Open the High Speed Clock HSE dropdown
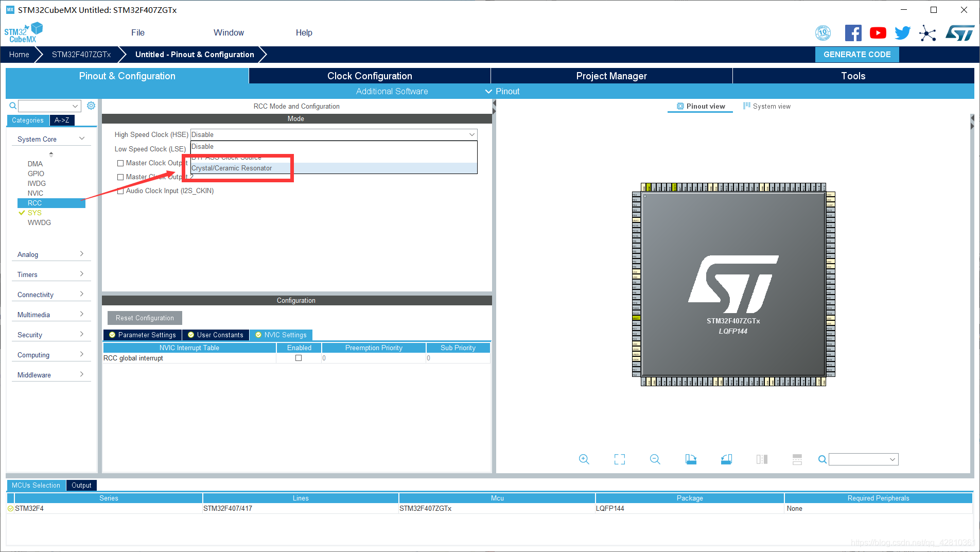Image resolution: width=980 pixels, height=552 pixels. [334, 134]
